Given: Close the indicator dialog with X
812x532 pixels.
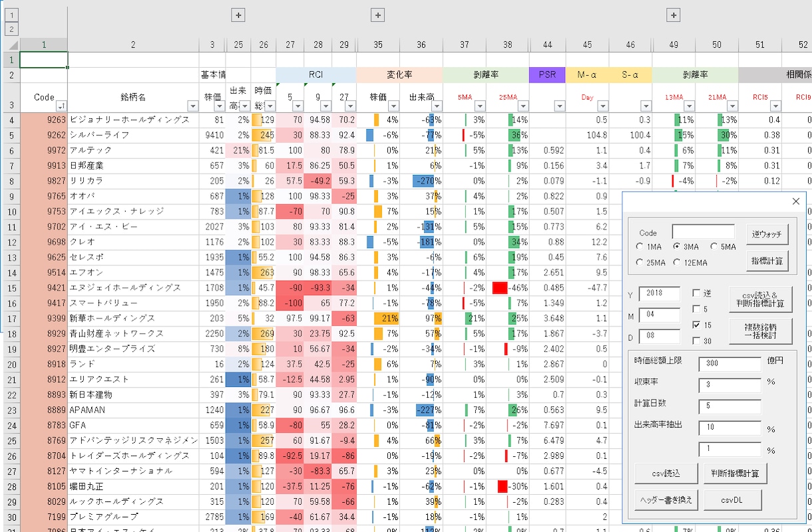Looking at the screenshot, I should click(x=795, y=201).
